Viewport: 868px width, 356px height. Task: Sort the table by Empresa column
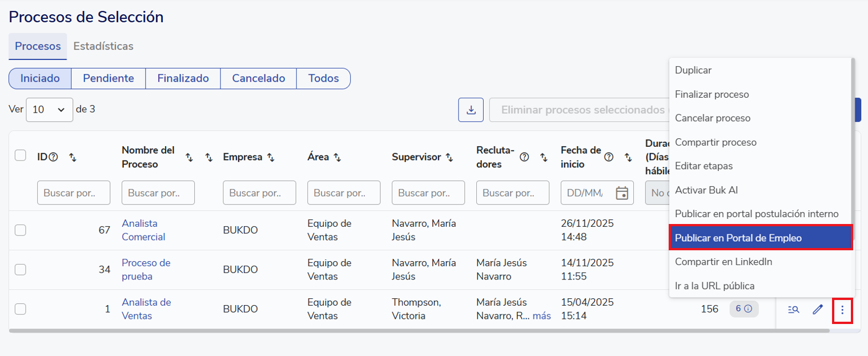[x=271, y=157]
